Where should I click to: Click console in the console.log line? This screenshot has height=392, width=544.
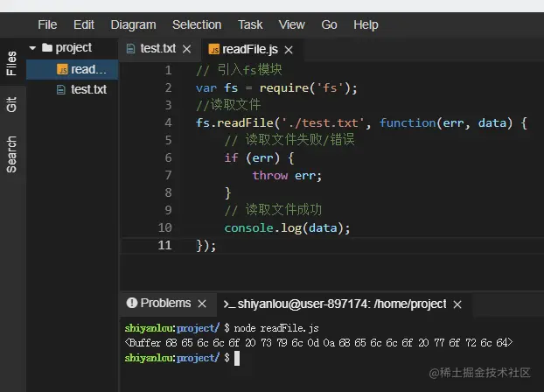(x=248, y=228)
